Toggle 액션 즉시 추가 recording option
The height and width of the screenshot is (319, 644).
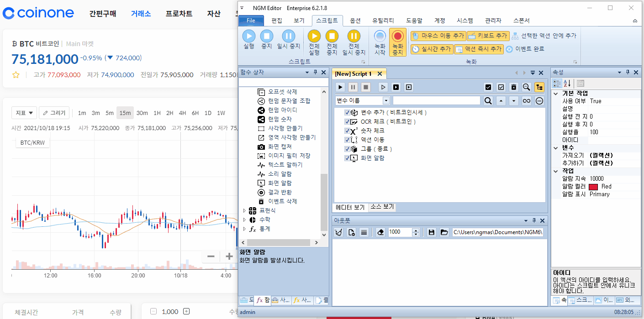click(x=479, y=49)
